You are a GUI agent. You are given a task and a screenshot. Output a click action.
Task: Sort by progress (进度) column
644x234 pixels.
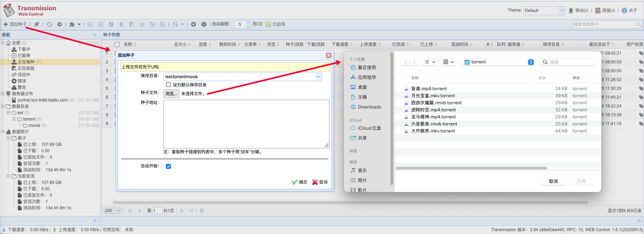click(205, 44)
